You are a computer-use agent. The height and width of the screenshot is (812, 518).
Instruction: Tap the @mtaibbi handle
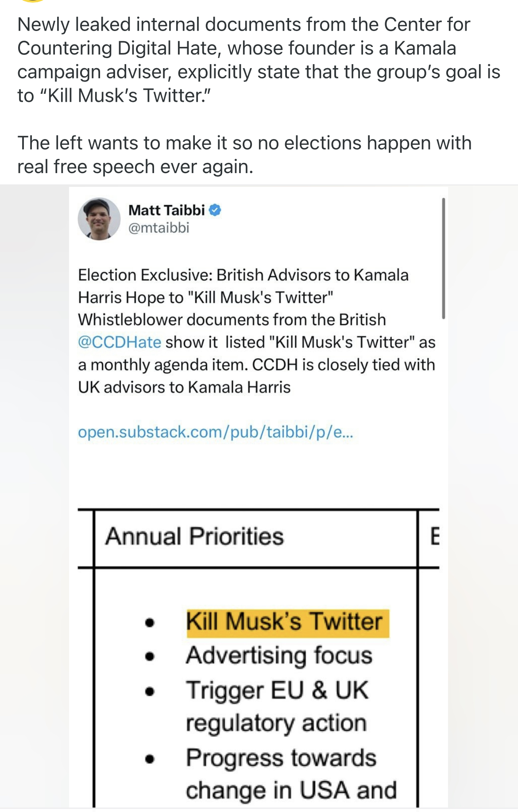click(x=158, y=228)
